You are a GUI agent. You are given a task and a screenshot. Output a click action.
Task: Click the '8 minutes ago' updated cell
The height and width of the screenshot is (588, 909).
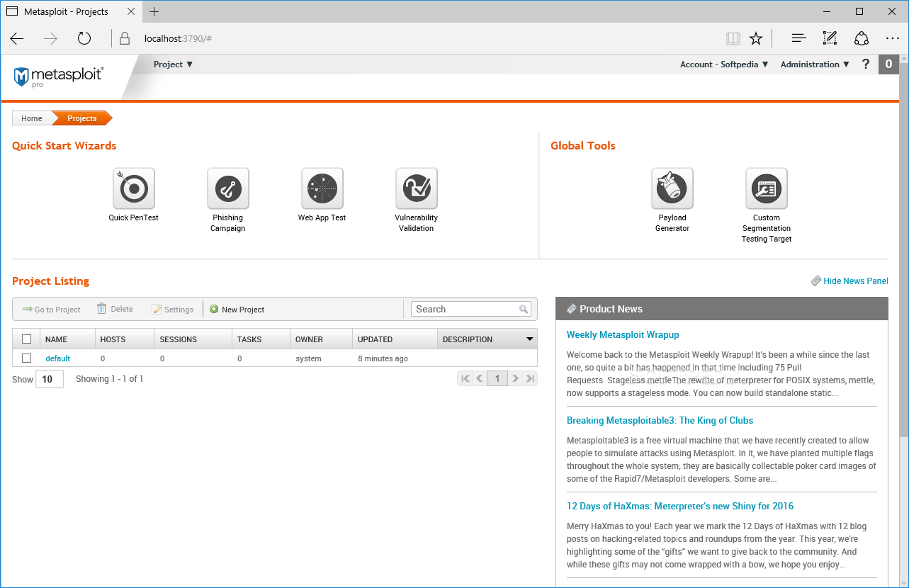click(x=383, y=358)
